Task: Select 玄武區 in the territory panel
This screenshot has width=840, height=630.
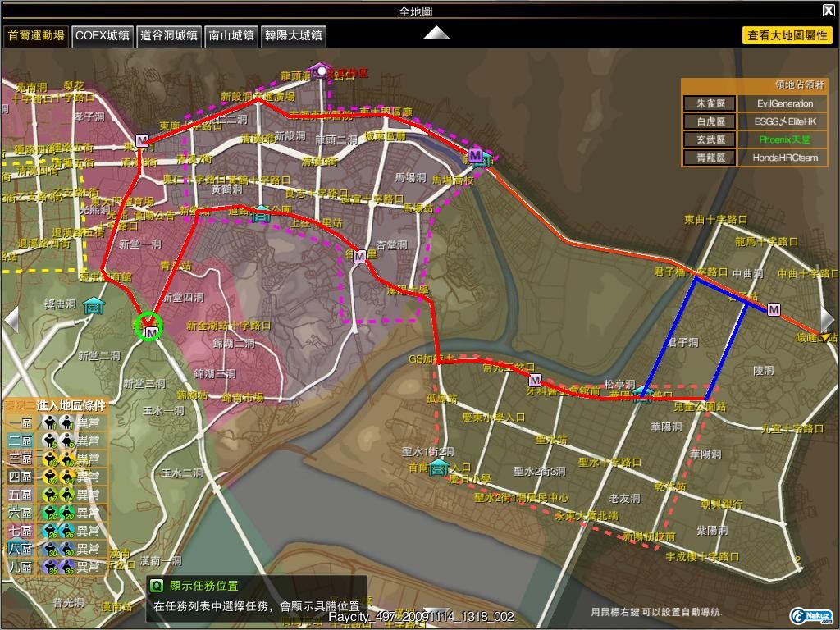Action: (x=710, y=139)
